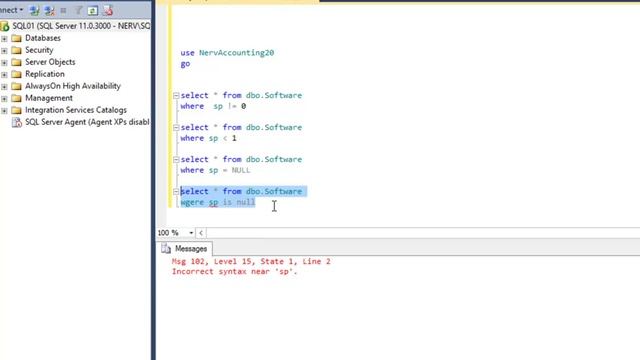Click the Security folder icon
Viewport: 640px width, 360px height.
[16, 50]
